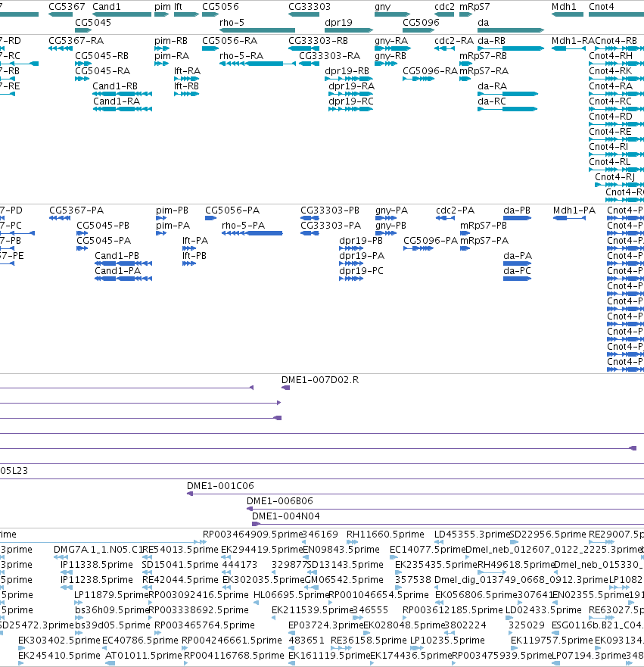Viewport: 644px width, 667px height.
Task: Open EST AT01011.5prime
Action: pos(143,655)
